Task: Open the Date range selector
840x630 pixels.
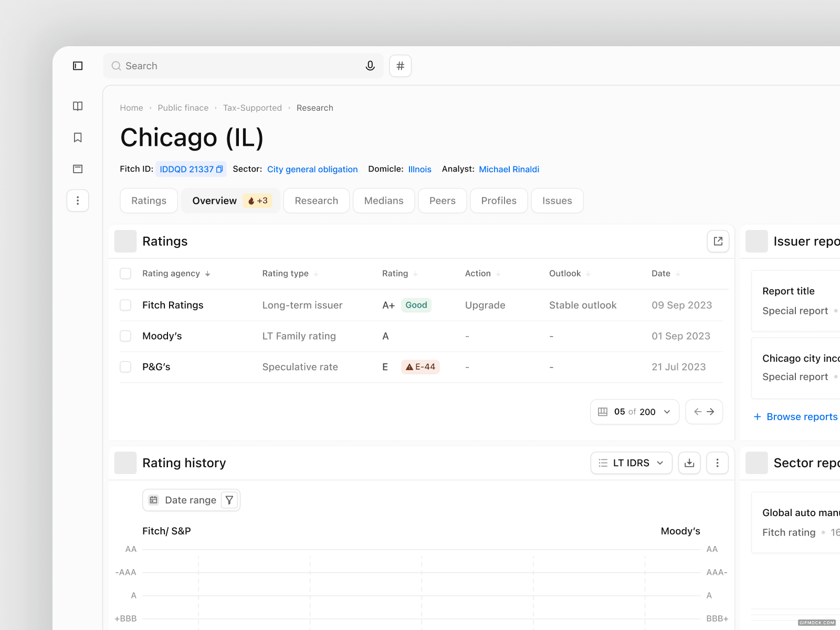Action: click(x=191, y=500)
